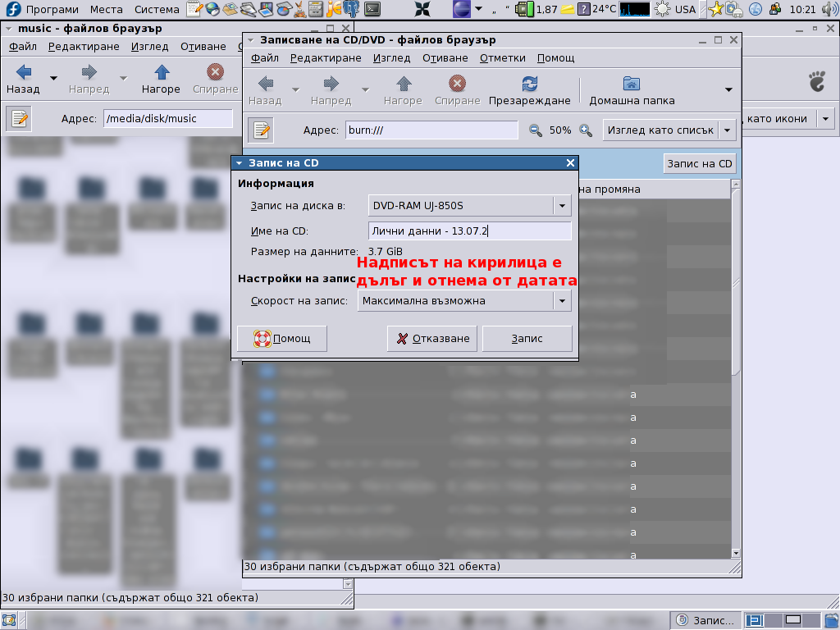Click the burn:/// address field
The width and height of the screenshot is (840, 630).
(431, 130)
